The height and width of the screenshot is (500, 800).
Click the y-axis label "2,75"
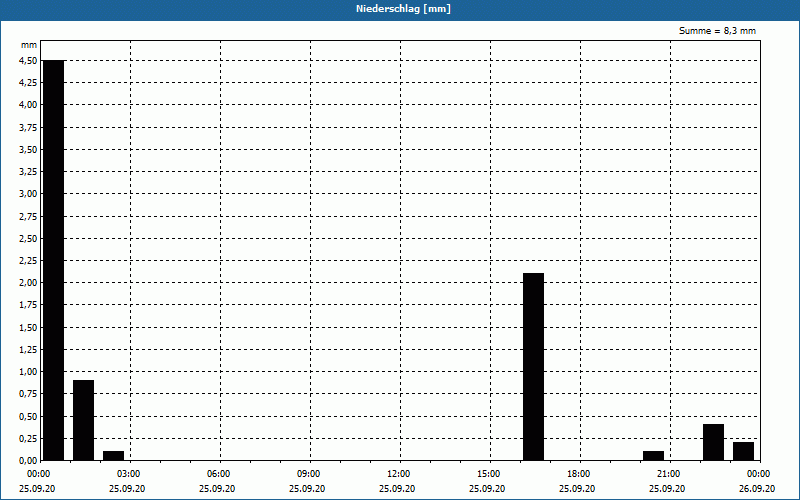(x=28, y=216)
